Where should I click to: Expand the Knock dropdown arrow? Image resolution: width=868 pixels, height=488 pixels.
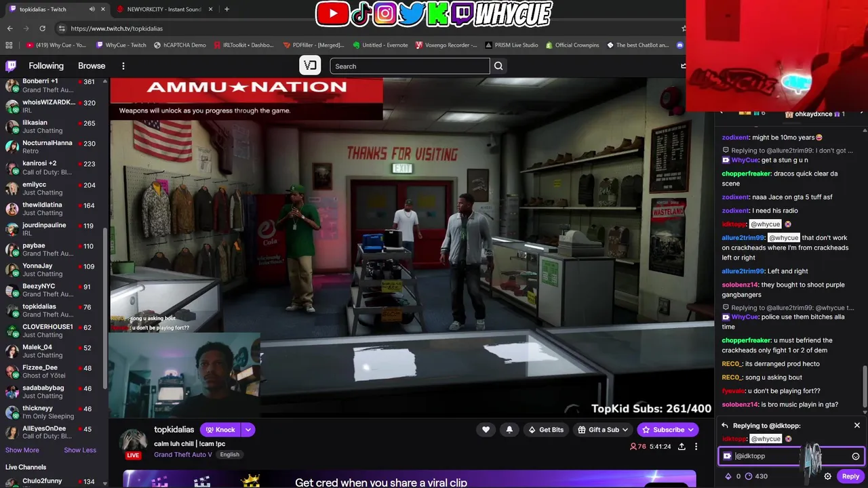tap(248, 430)
